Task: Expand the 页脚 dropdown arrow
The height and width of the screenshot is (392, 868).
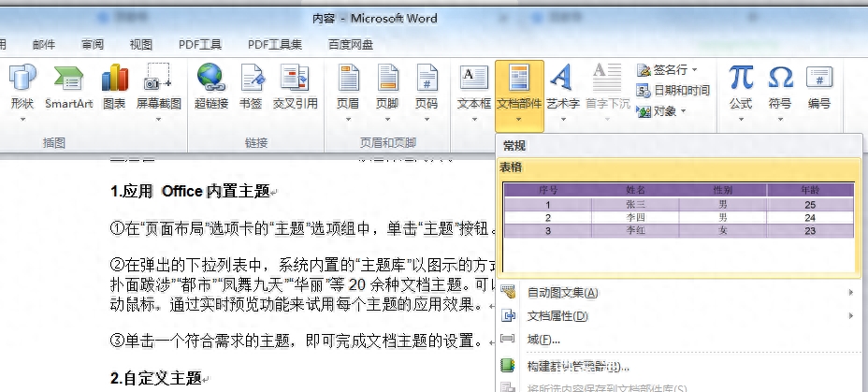Action: click(387, 119)
